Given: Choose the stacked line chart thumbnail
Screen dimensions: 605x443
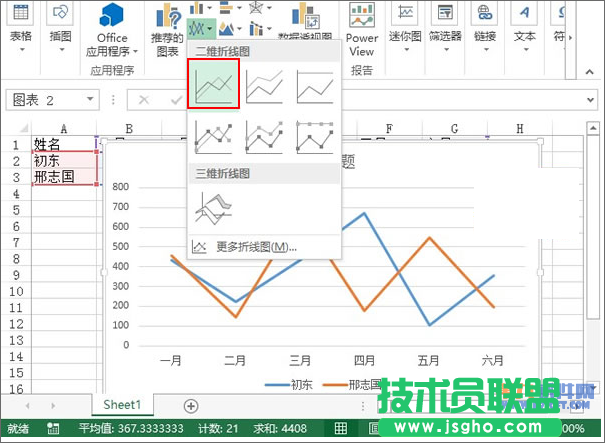Looking at the screenshot, I should (264, 86).
